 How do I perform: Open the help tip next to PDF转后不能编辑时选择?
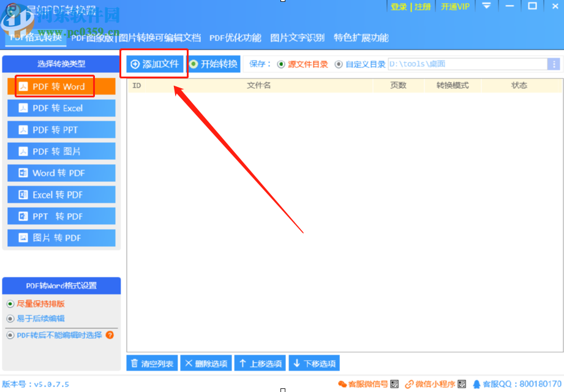111,335
